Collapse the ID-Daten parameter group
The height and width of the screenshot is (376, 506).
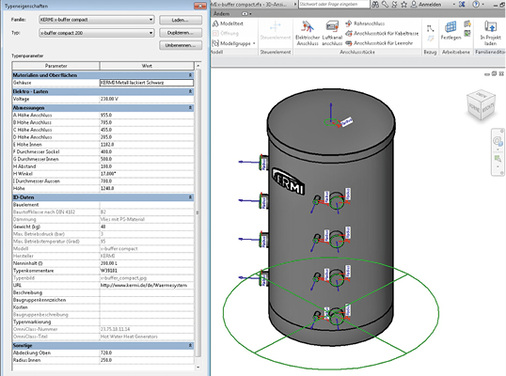click(x=190, y=197)
